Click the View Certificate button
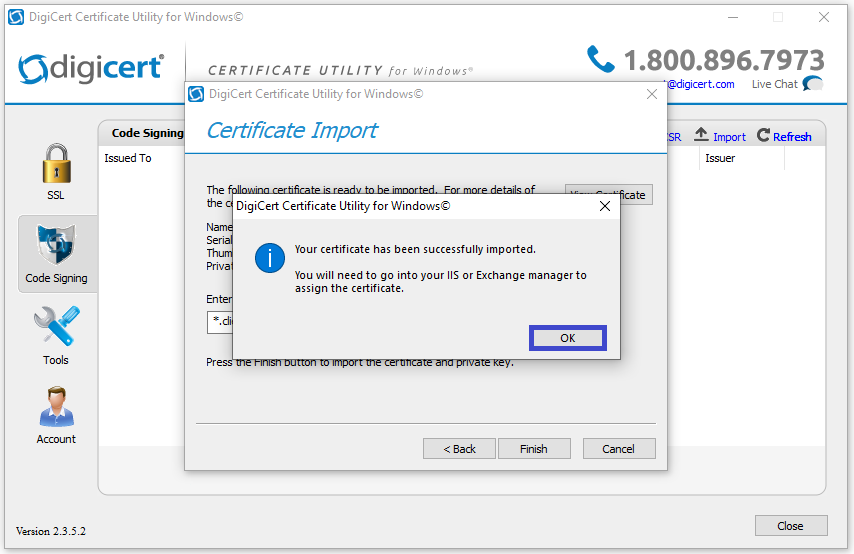The height and width of the screenshot is (554, 854). pyautogui.click(x=608, y=194)
